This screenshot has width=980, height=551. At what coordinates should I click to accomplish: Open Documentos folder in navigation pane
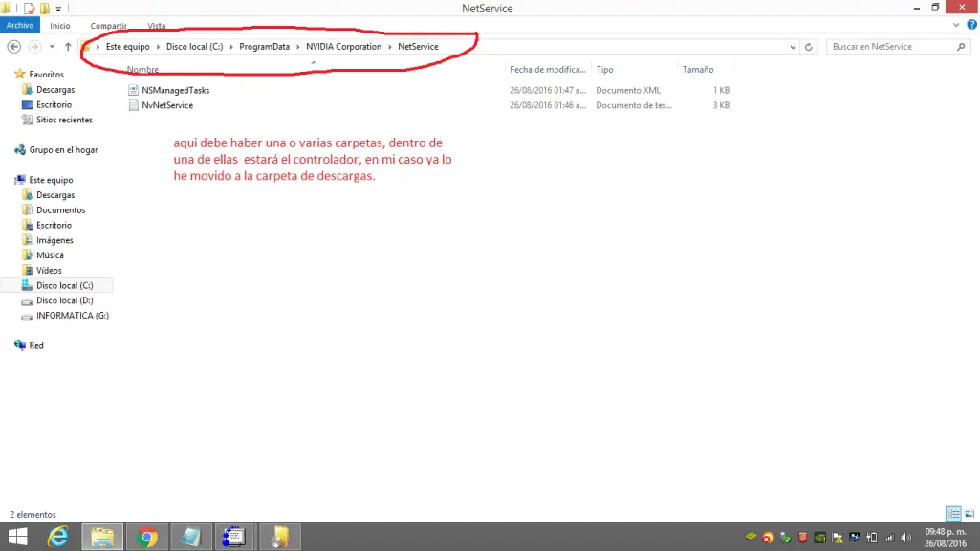pos(60,210)
